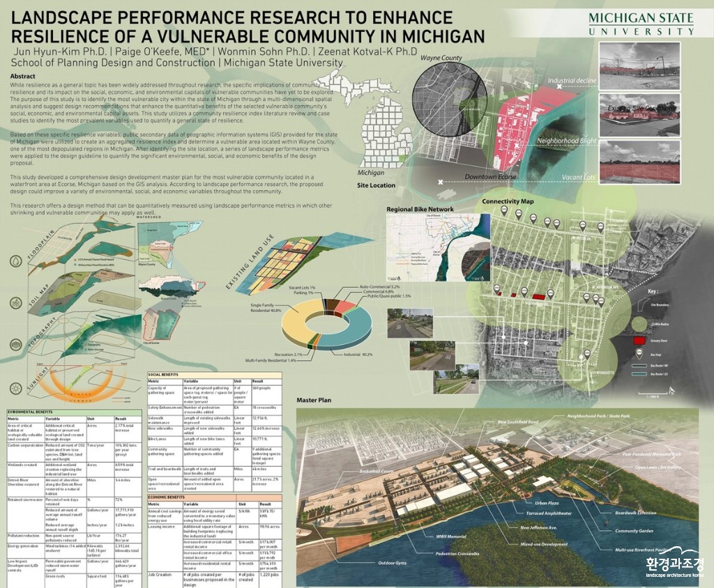The width and height of the screenshot is (714, 588).
Task: Click the X marker next to Industrial decline
Action: pyautogui.click(x=559, y=86)
